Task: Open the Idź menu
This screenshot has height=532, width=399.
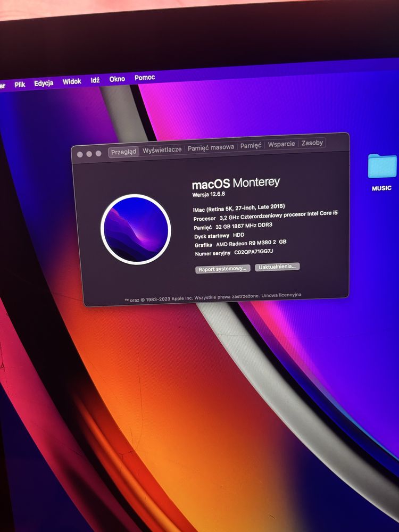Action: tap(95, 80)
